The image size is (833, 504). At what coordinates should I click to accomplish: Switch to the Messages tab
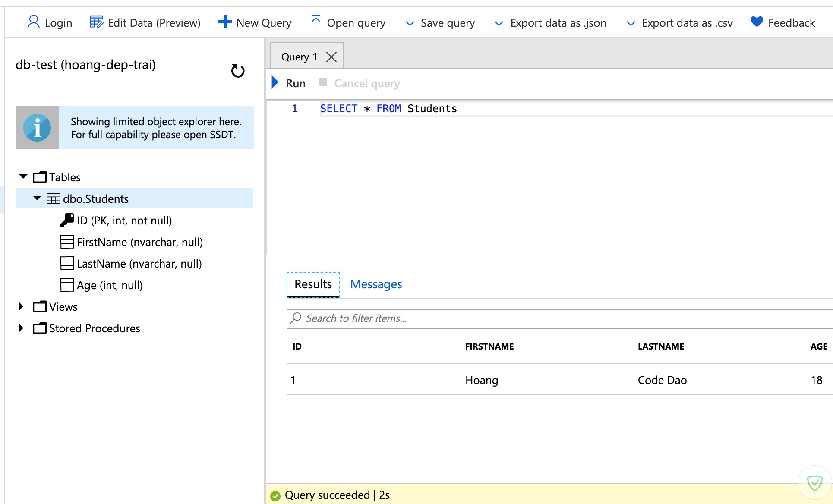(x=376, y=284)
